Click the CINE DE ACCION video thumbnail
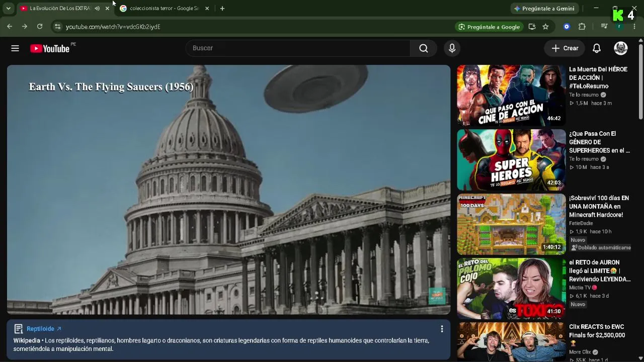This screenshot has width=644, height=362. pyautogui.click(x=511, y=95)
